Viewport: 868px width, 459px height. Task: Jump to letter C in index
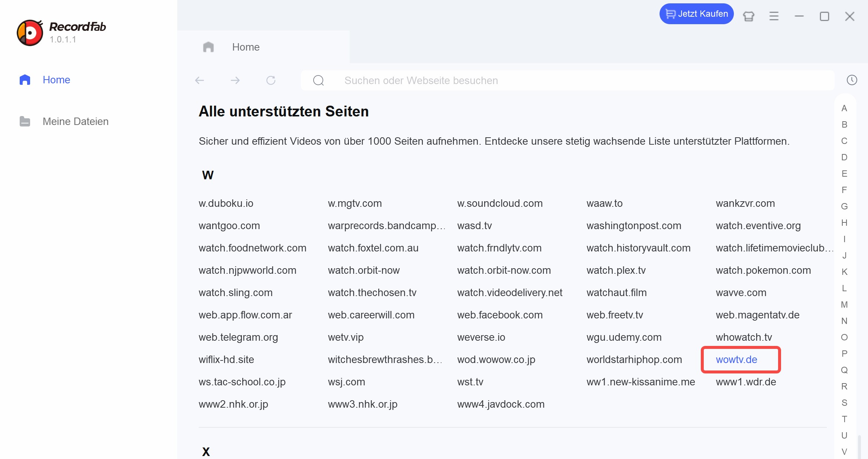click(844, 141)
